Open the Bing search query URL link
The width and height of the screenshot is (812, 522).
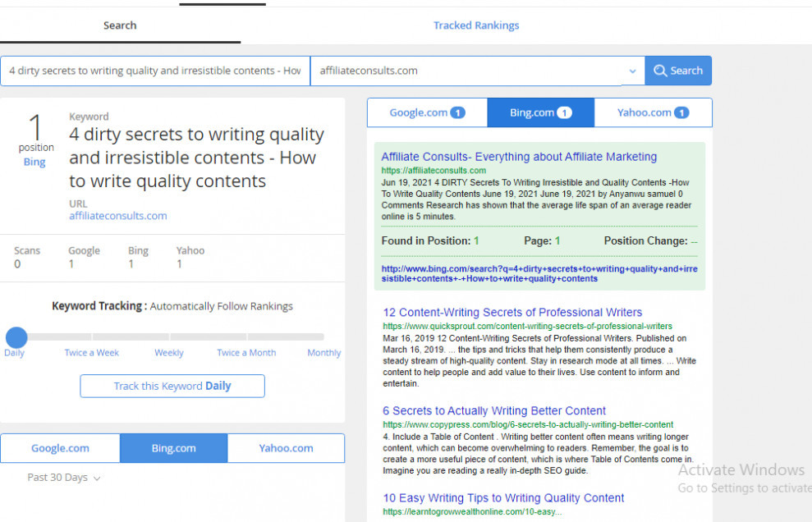(539, 273)
